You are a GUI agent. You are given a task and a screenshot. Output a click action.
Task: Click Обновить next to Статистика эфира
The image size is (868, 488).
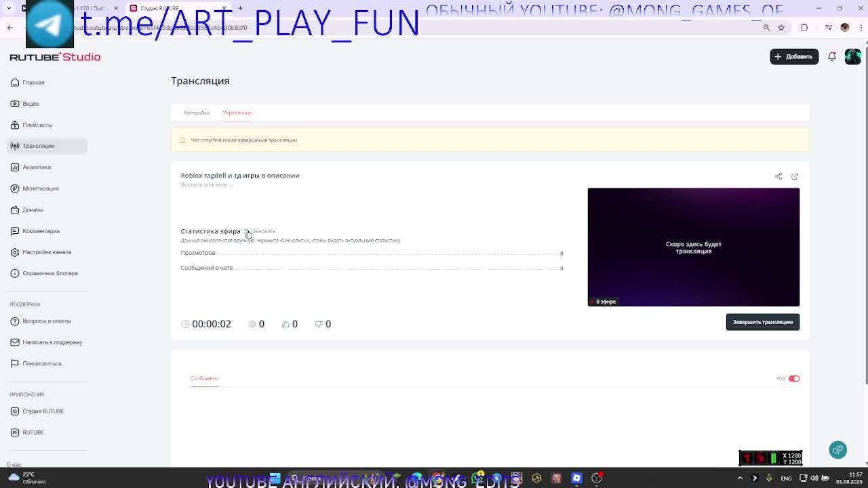260,232
